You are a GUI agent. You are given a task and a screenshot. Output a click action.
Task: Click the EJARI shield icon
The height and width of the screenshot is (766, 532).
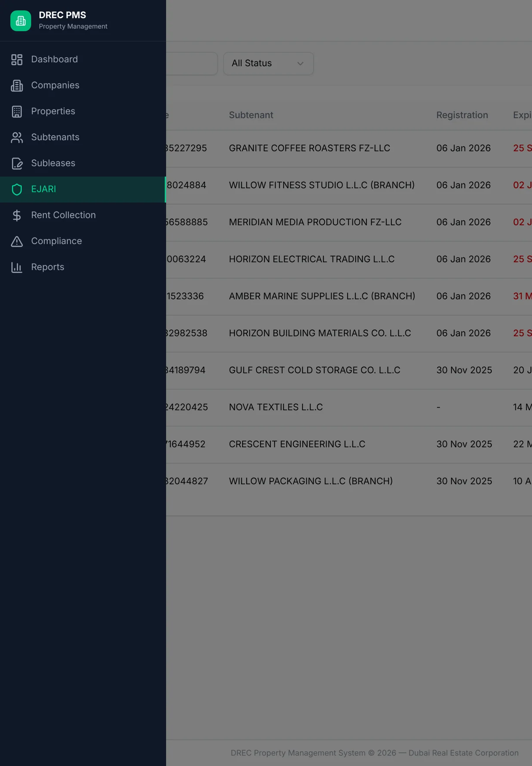tap(17, 190)
